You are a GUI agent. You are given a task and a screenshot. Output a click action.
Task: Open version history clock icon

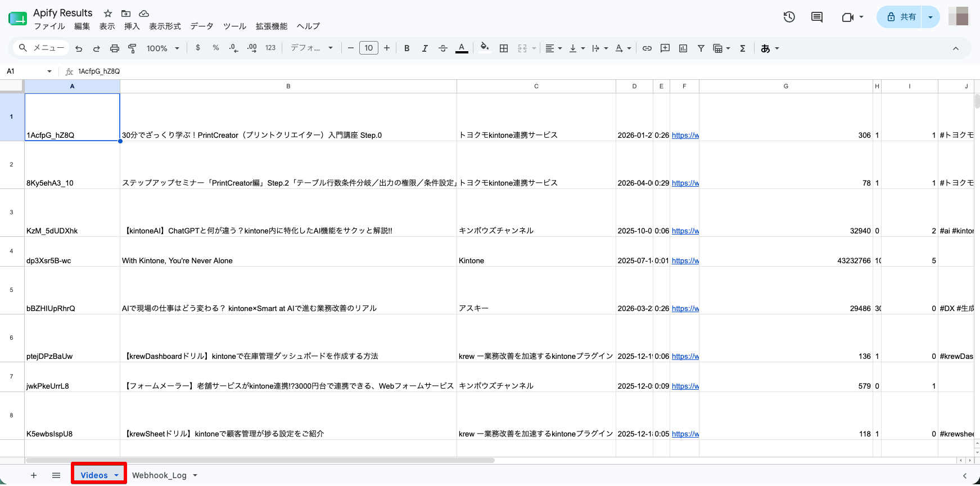789,17
